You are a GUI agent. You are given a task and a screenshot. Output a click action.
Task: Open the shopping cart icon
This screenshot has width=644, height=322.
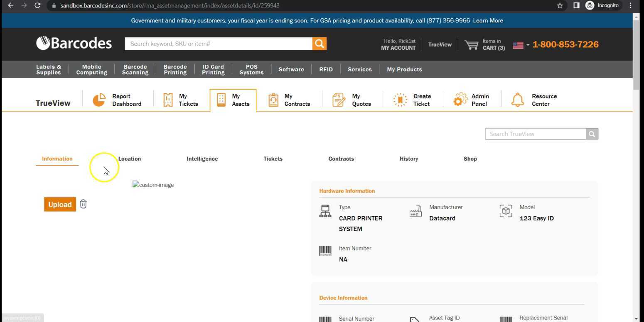coord(471,45)
